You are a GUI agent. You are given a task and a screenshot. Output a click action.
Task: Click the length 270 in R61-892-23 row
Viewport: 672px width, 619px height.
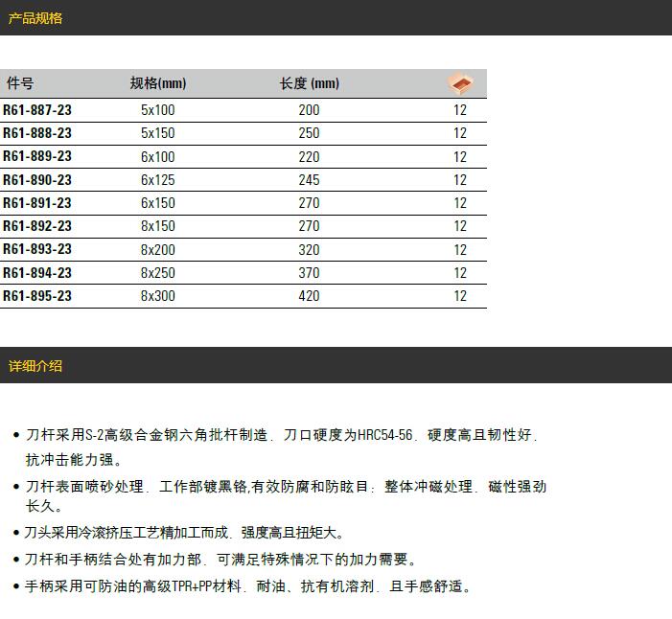point(309,226)
